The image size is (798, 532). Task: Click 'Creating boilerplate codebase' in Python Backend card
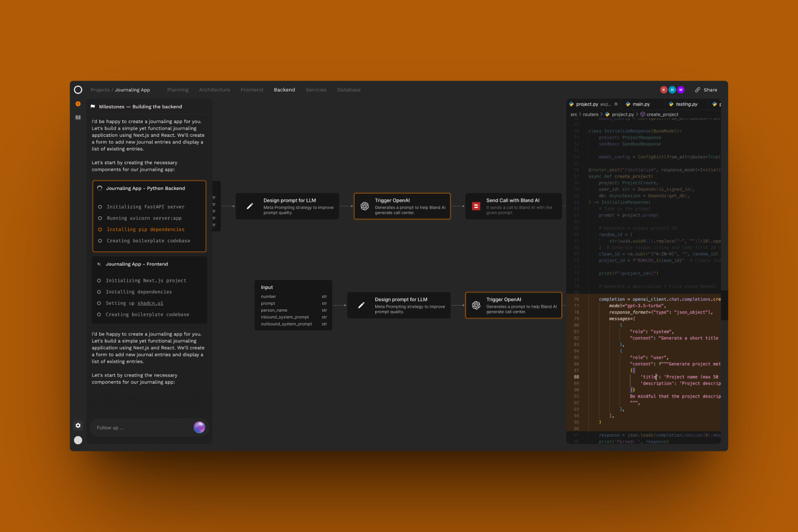point(148,241)
